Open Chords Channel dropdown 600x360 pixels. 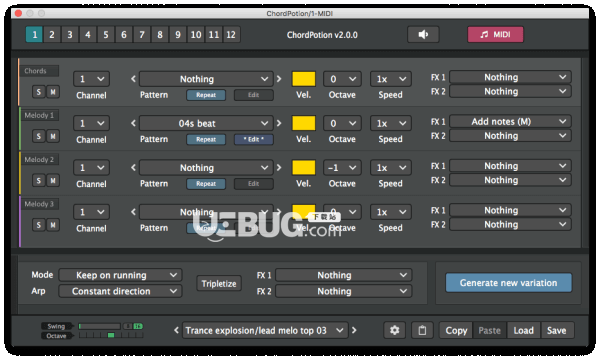tap(91, 79)
